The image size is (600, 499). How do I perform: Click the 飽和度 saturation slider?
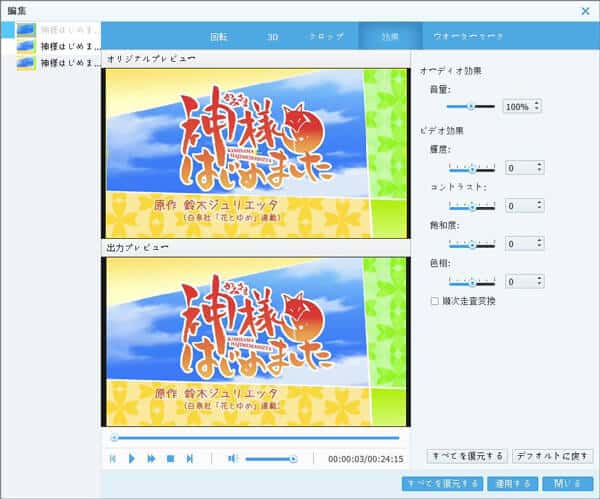[472, 244]
